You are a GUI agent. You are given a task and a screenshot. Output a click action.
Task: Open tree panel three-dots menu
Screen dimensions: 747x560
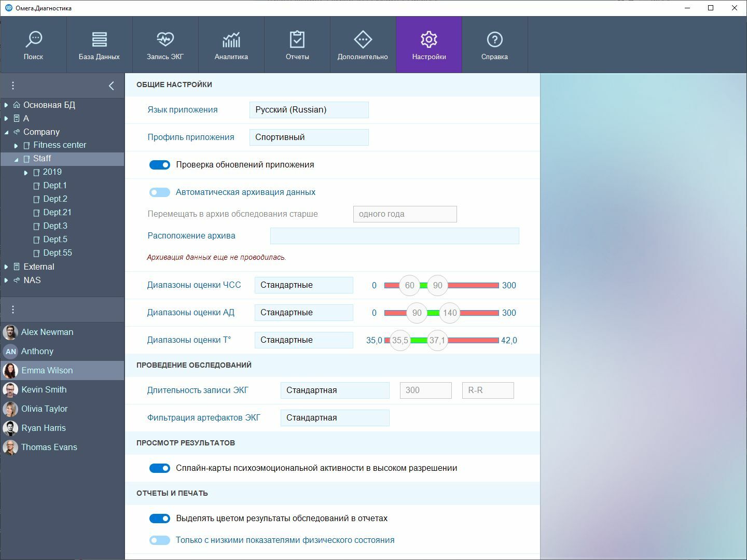(x=13, y=86)
